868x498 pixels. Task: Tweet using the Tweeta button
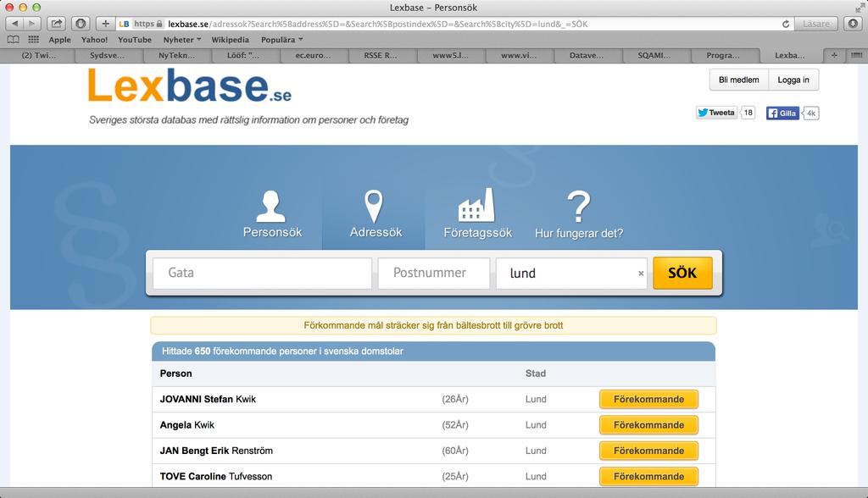point(716,113)
